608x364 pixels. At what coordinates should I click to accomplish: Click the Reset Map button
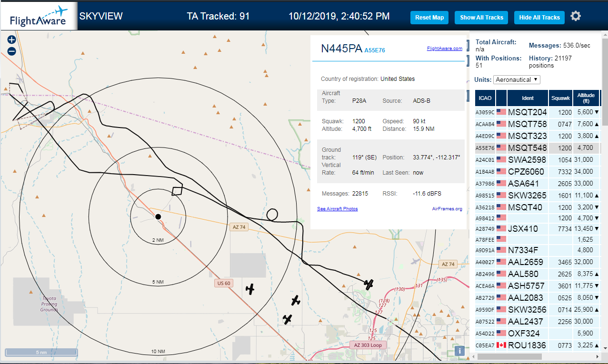point(429,18)
